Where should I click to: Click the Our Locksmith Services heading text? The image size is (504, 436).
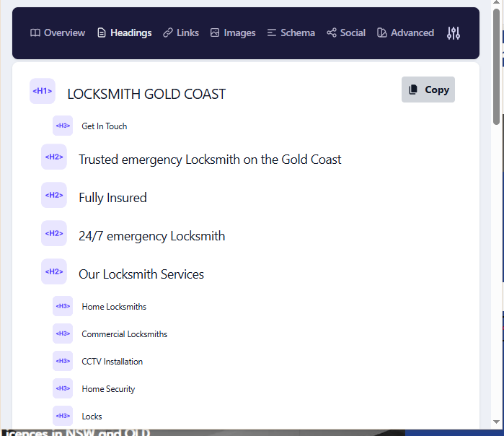[x=141, y=274]
